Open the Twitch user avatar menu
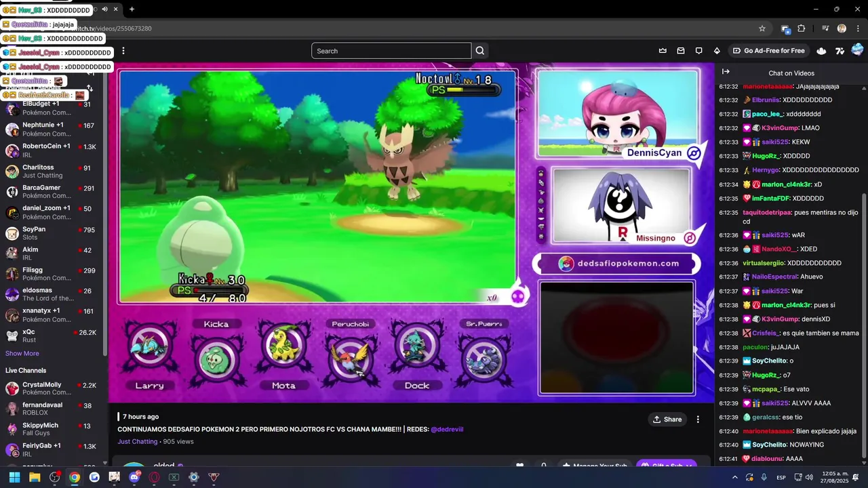The image size is (868, 488). (857, 50)
